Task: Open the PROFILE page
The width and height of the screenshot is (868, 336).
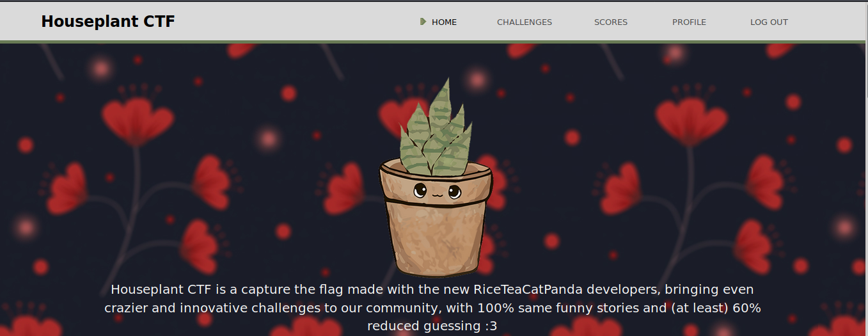Action: click(689, 22)
